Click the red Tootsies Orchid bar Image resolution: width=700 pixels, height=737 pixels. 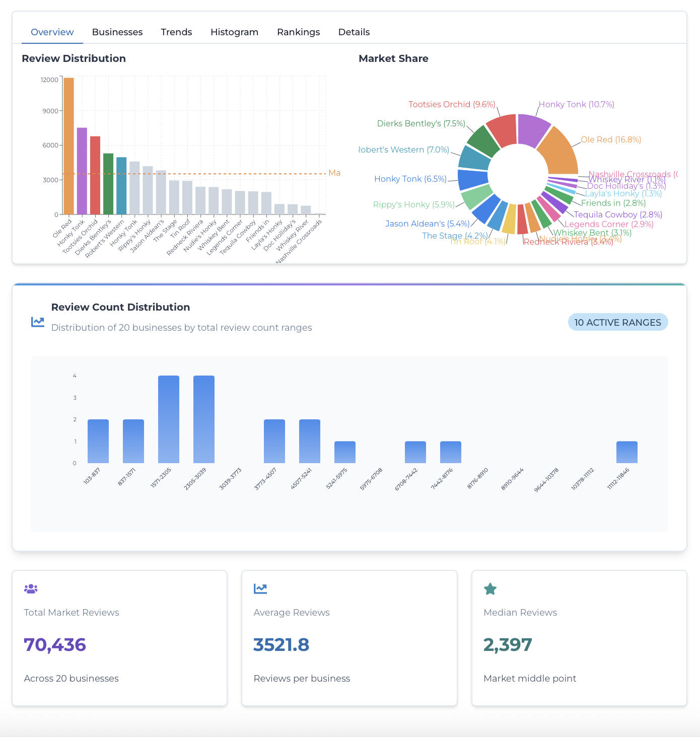click(x=95, y=175)
